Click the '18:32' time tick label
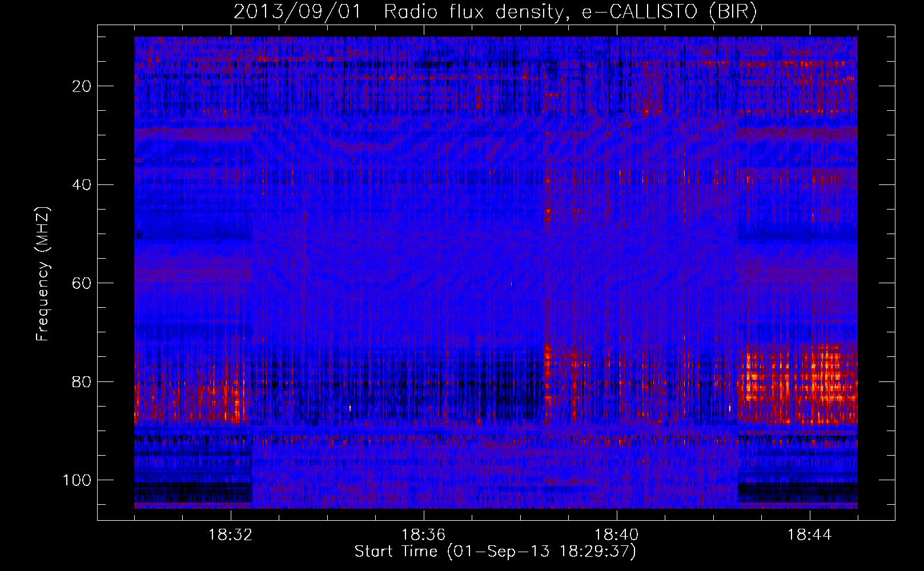The width and height of the screenshot is (924, 571). (x=231, y=535)
